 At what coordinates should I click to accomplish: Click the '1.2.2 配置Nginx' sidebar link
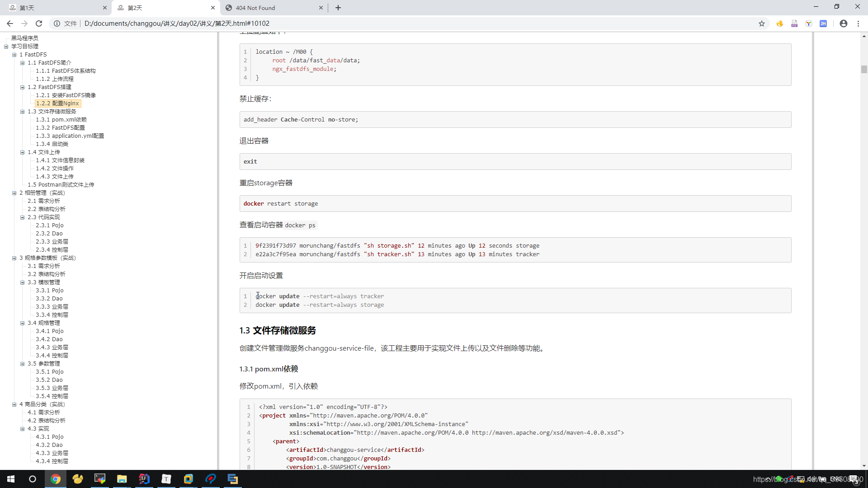tap(57, 103)
